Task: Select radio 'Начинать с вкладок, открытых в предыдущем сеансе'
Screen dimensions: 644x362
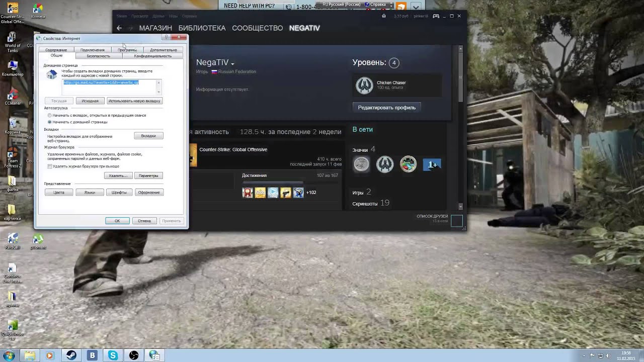Action: pos(50,116)
